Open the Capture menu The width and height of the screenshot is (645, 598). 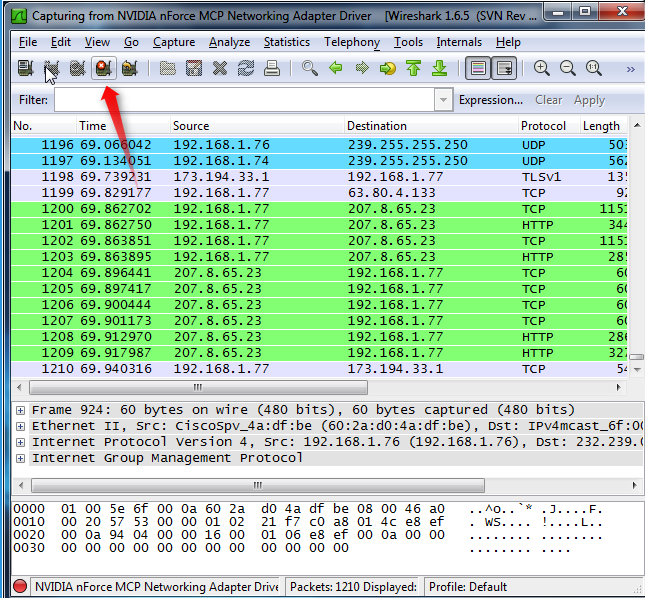tap(174, 42)
